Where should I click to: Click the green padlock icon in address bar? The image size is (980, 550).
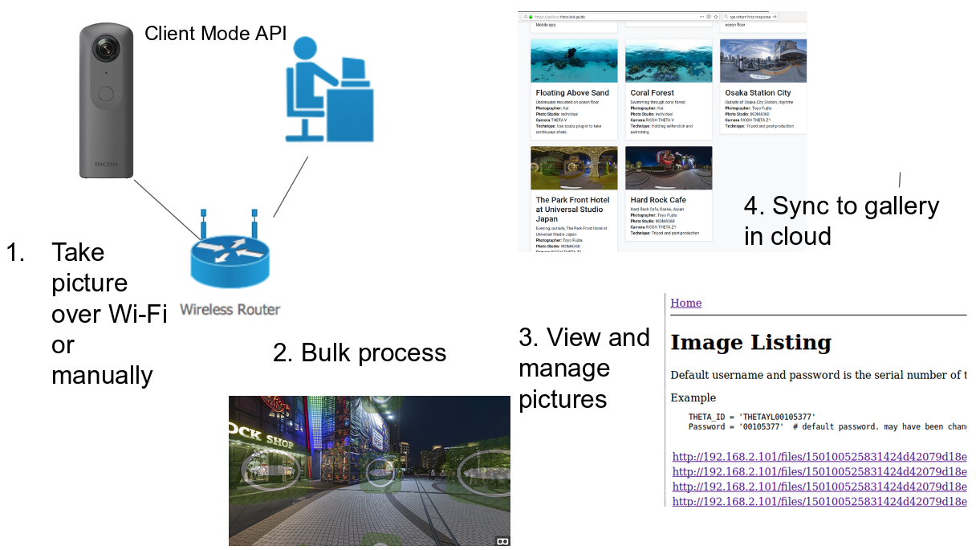coord(530,16)
